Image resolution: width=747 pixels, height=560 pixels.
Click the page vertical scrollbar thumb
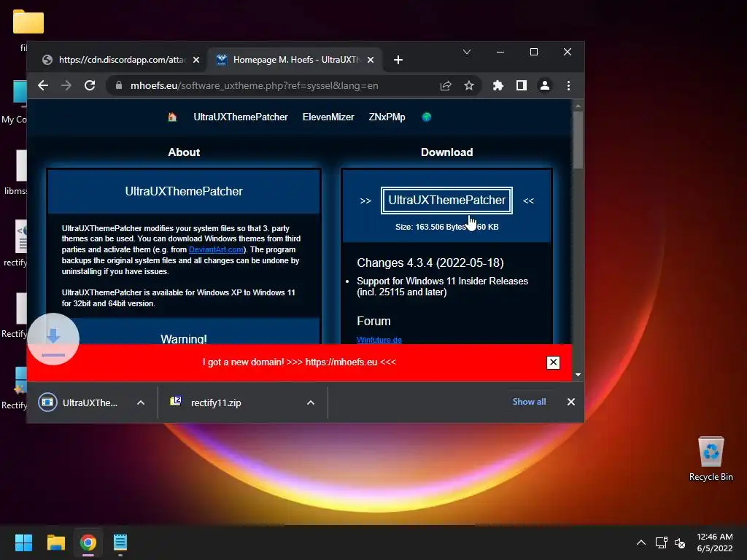tap(578, 141)
